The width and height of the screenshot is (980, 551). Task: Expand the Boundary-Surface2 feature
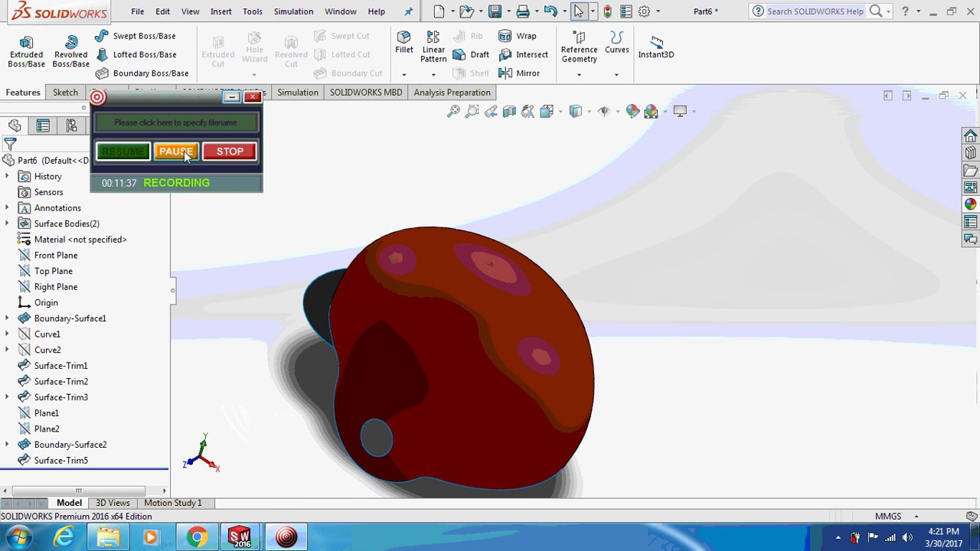click(x=7, y=445)
